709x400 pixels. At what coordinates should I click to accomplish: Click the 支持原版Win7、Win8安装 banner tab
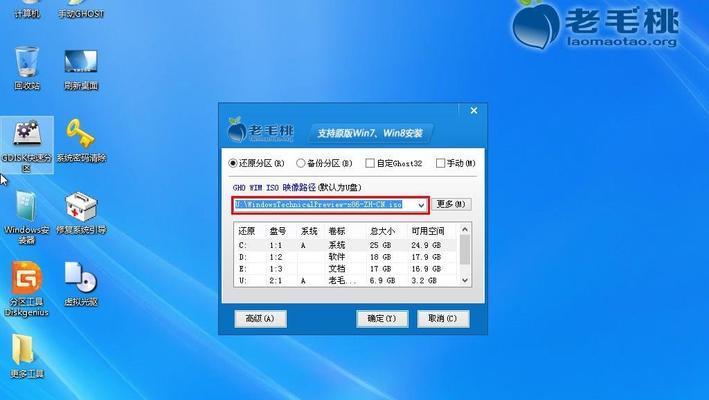pos(370,133)
